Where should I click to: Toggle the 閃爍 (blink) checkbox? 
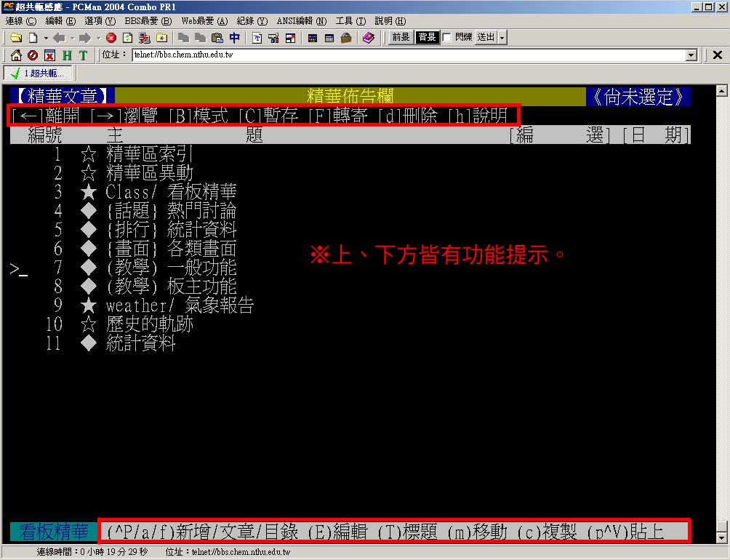click(x=447, y=37)
